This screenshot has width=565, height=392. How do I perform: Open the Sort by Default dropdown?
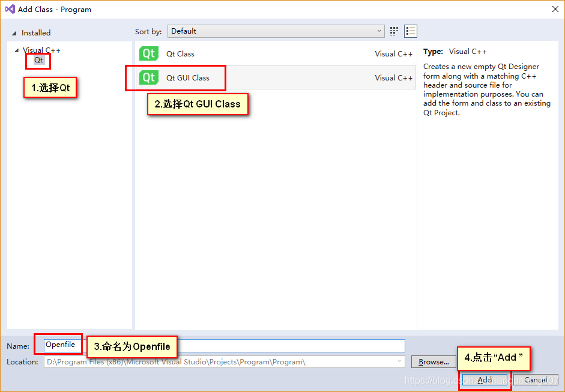[x=276, y=31]
